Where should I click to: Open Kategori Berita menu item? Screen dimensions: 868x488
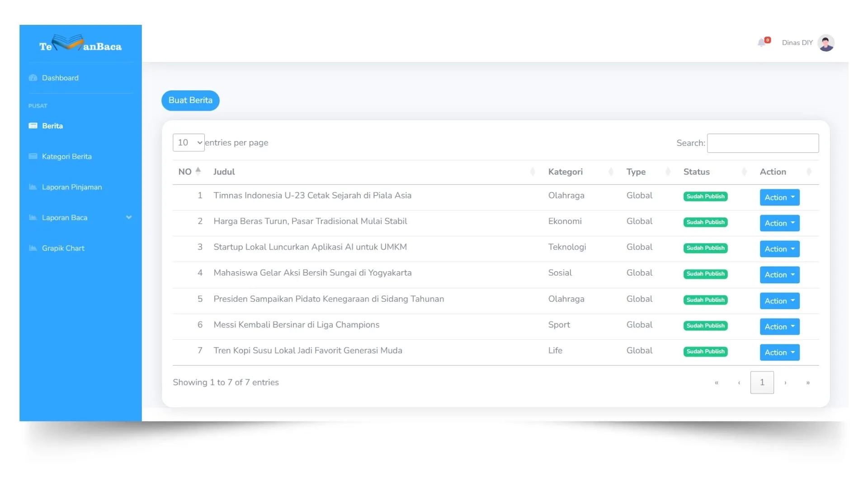pyautogui.click(x=66, y=156)
